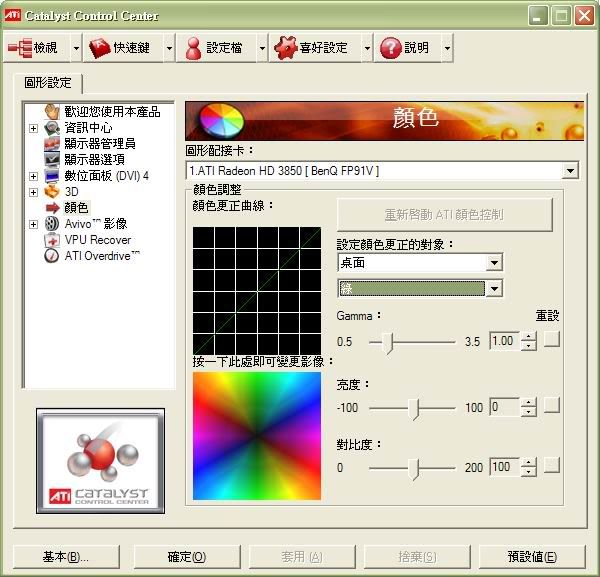Viewport: 600px width, 577px height.
Task: Click the Gamma slider track
Action: (x=418, y=341)
